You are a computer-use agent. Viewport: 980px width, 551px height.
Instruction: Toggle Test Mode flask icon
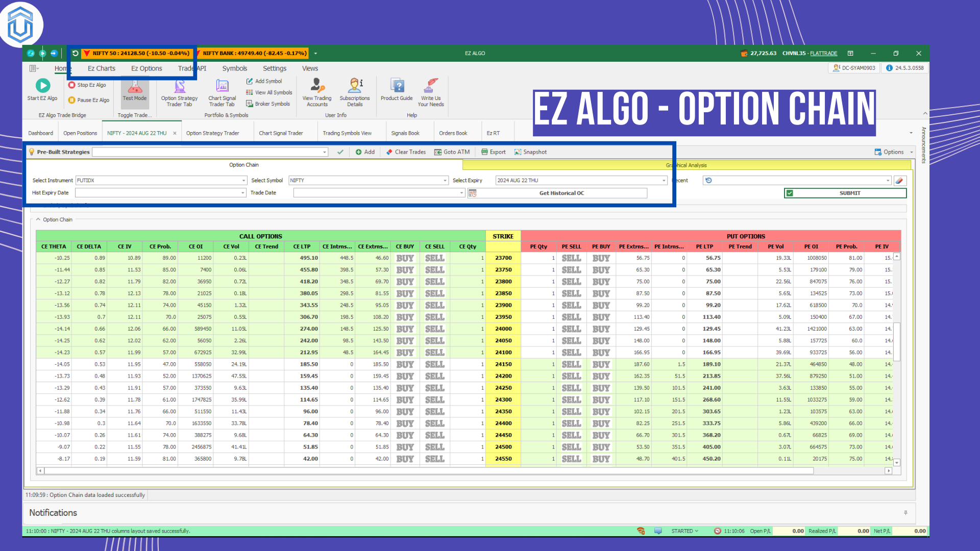click(135, 86)
